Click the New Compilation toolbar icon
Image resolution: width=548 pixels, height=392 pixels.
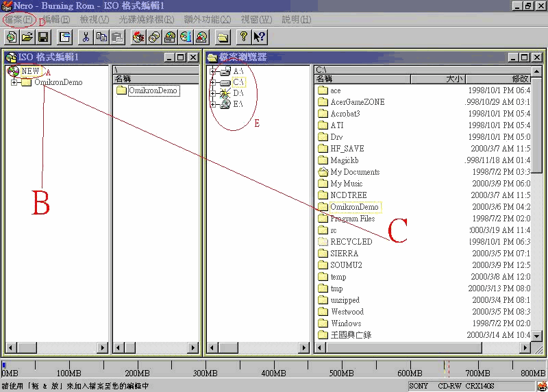12,37
